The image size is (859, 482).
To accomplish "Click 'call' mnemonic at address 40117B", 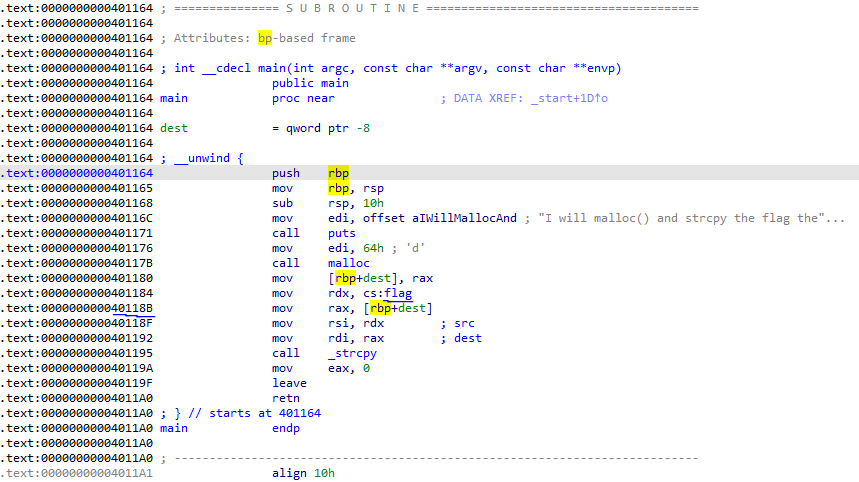I will pos(286,263).
